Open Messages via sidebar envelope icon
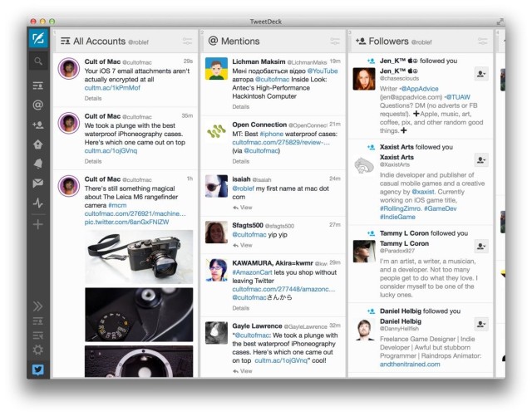 38,183
